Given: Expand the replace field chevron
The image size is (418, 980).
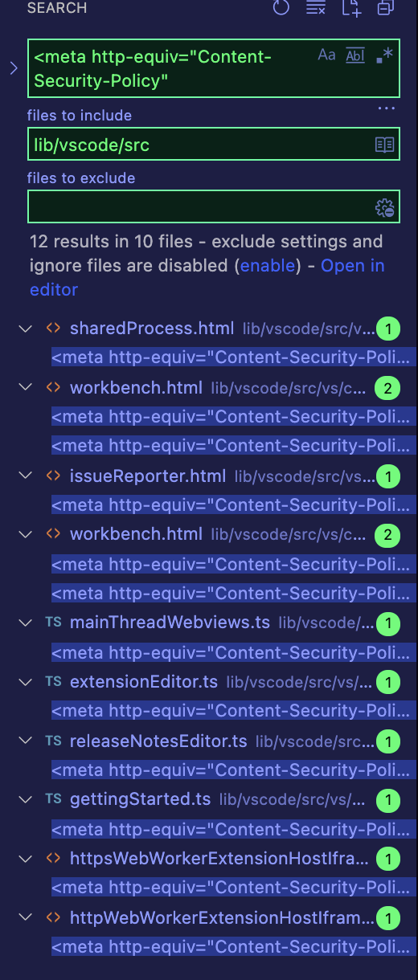Looking at the screenshot, I should click(13, 68).
